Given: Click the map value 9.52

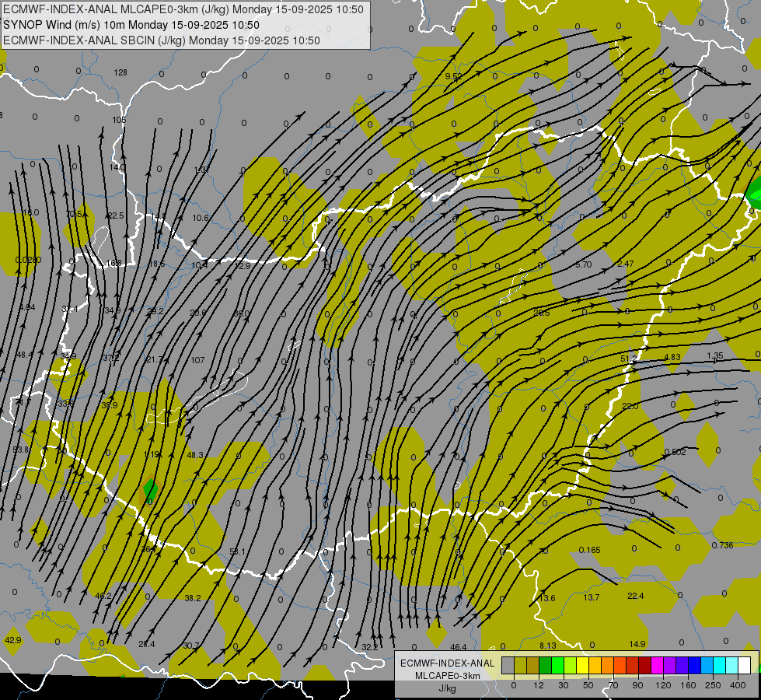Looking at the screenshot, I should pyautogui.click(x=453, y=76).
